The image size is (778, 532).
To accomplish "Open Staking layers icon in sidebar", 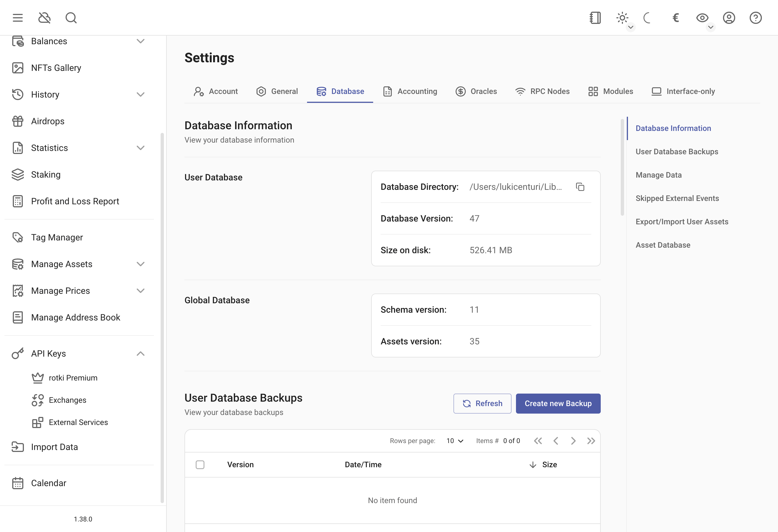I will (18, 175).
